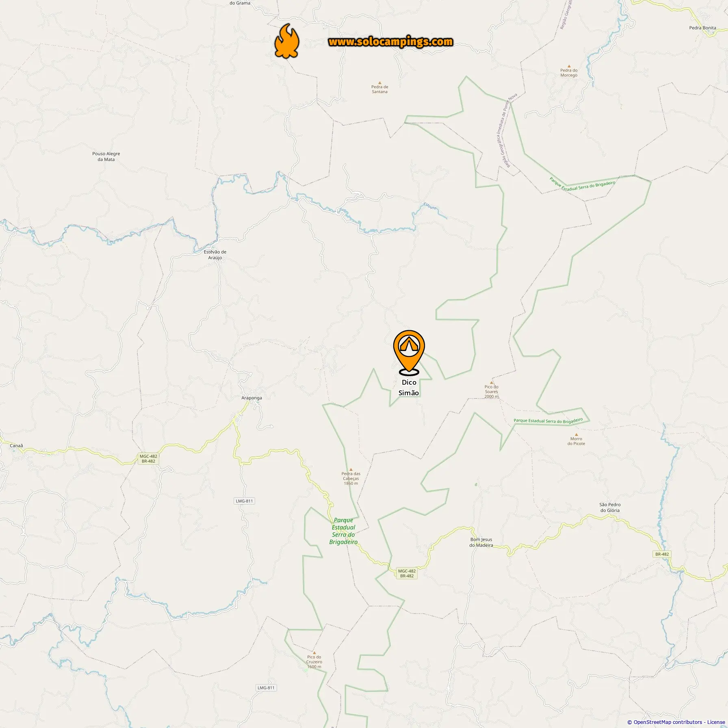Select the Araponga town label
Image resolution: width=728 pixels, height=728 pixels.
coord(251,398)
